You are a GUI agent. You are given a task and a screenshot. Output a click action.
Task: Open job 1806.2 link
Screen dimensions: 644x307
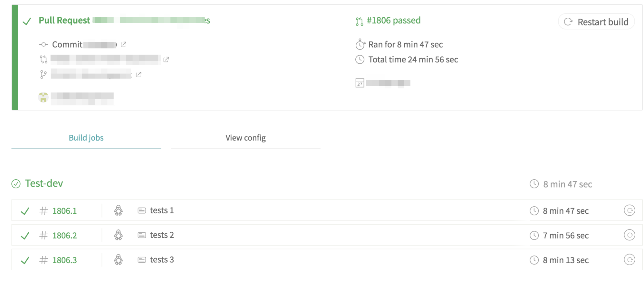64,236
